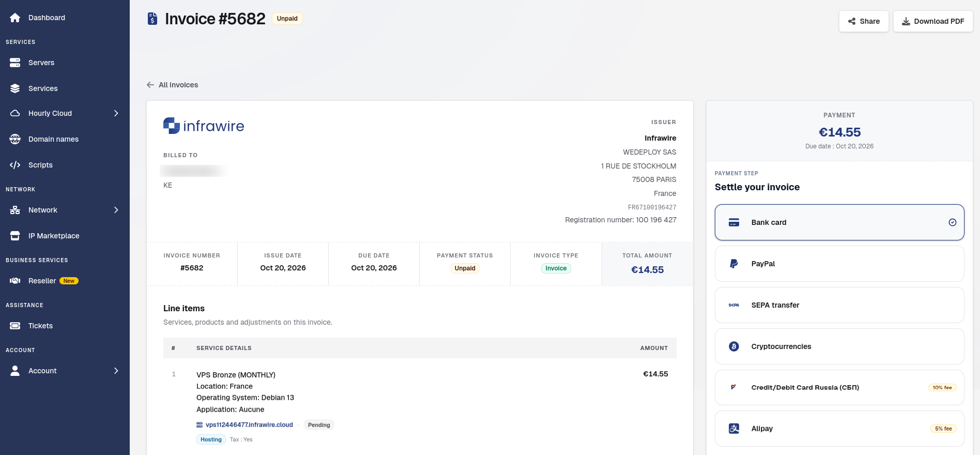Image resolution: width=980 pixels, height=455 pixels.
Task: Click the invoice document icon beside the title
Action: [x=152, y=19]
